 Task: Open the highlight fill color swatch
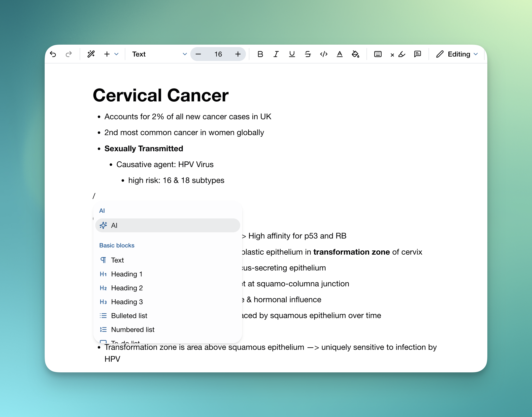pyautogui.click(x=356, y=54)
